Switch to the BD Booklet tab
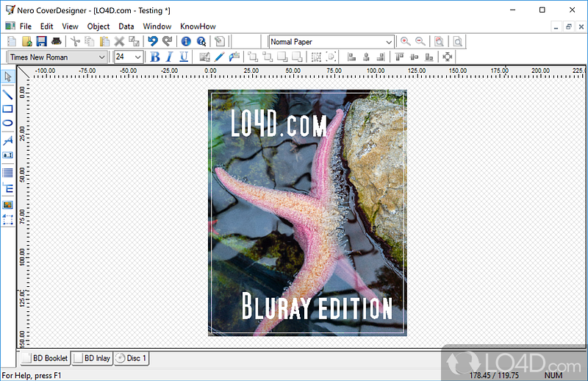The image size is (588, 381). click(x=45, y=358)
